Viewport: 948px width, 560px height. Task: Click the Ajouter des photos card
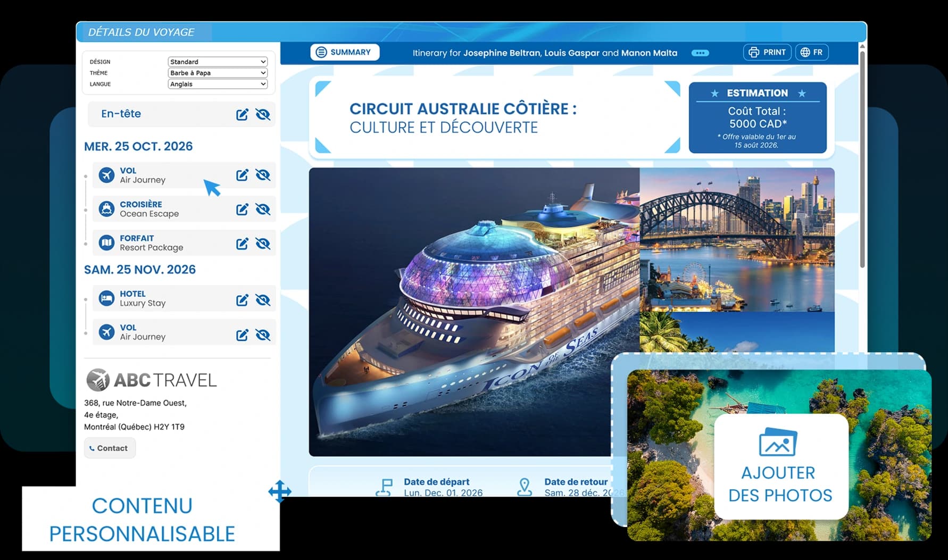[x=780, y=467]
